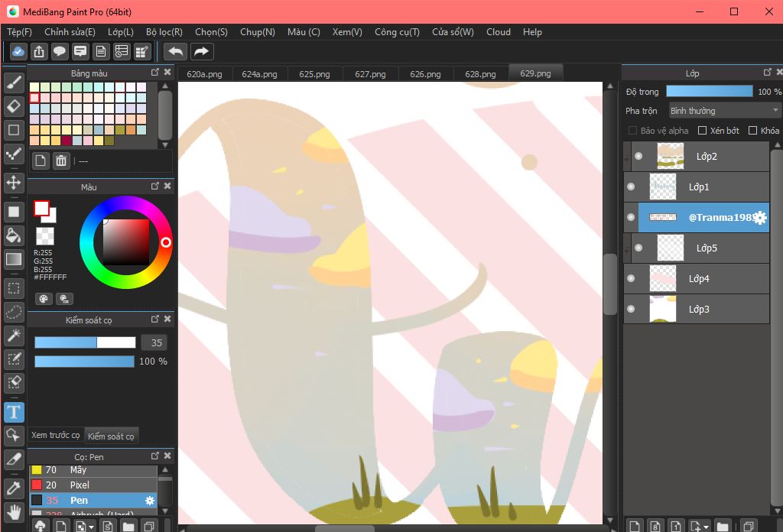Open the Công cụ(T) tools menu
The width and height of the screenshot is (783, 532).
point(397,32)
